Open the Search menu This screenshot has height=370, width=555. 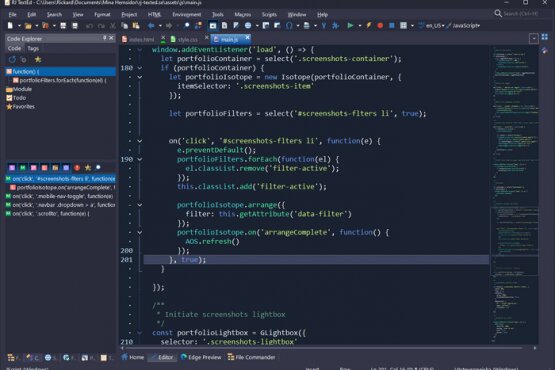54,15
